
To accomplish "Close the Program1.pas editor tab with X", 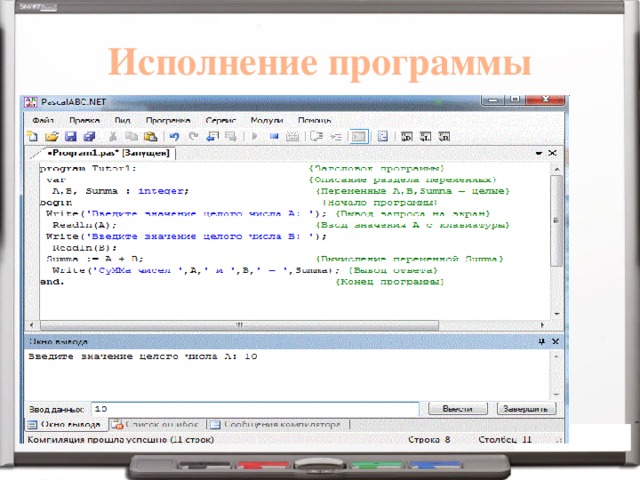I will 552,153.
